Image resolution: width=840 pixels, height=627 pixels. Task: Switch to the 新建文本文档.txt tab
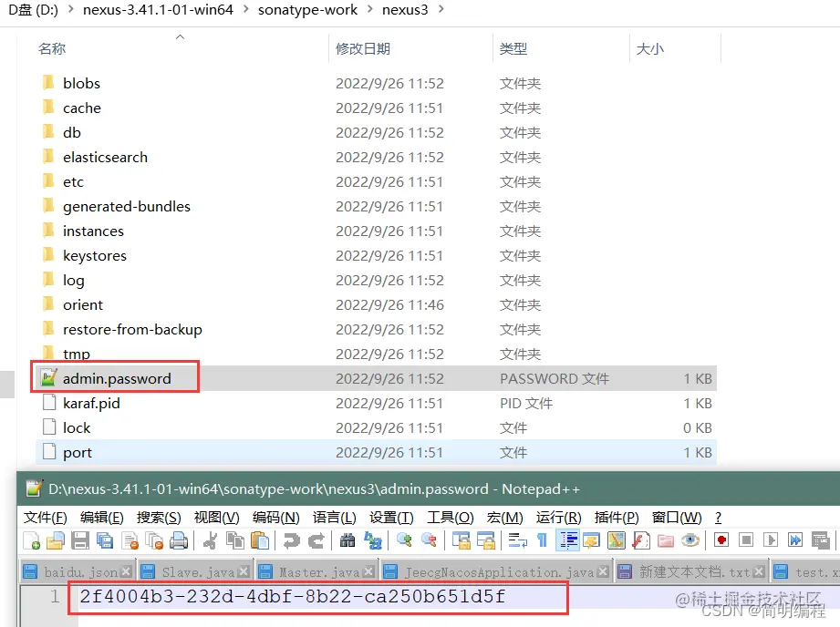[x=691, y=572]
